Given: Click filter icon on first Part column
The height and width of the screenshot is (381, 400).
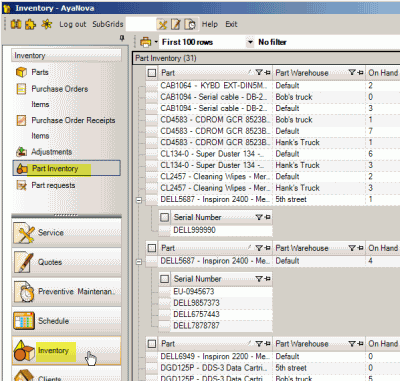Looking at the screenshot, I should pos(259,72).
